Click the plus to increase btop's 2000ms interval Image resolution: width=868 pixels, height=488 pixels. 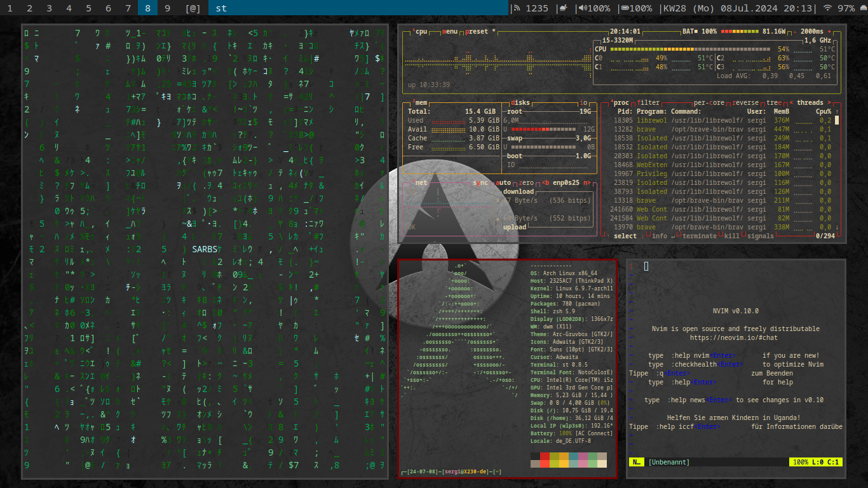(829, 31)
